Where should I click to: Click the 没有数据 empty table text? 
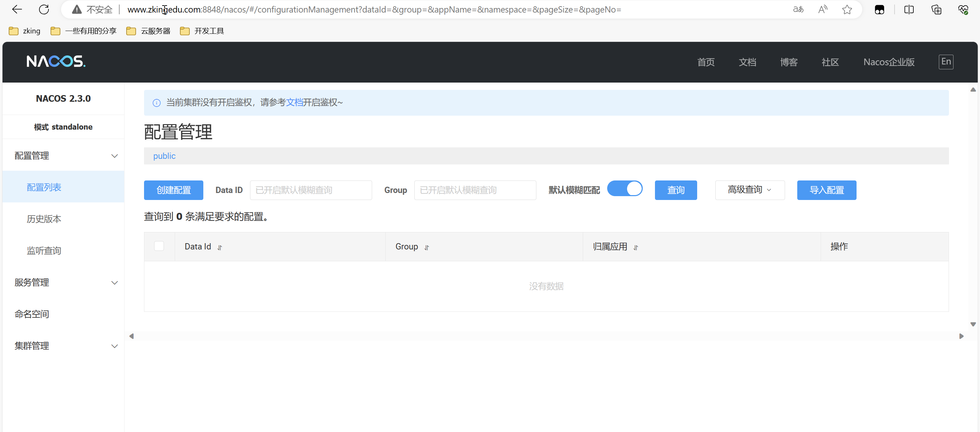point(546,286)
